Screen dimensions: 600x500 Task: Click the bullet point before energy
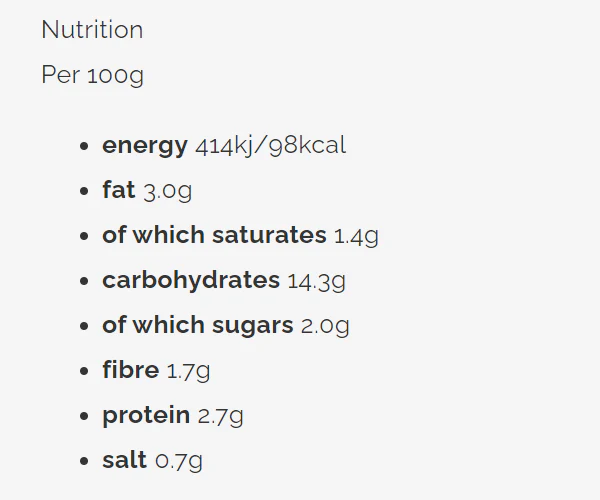tap(84, 147)
